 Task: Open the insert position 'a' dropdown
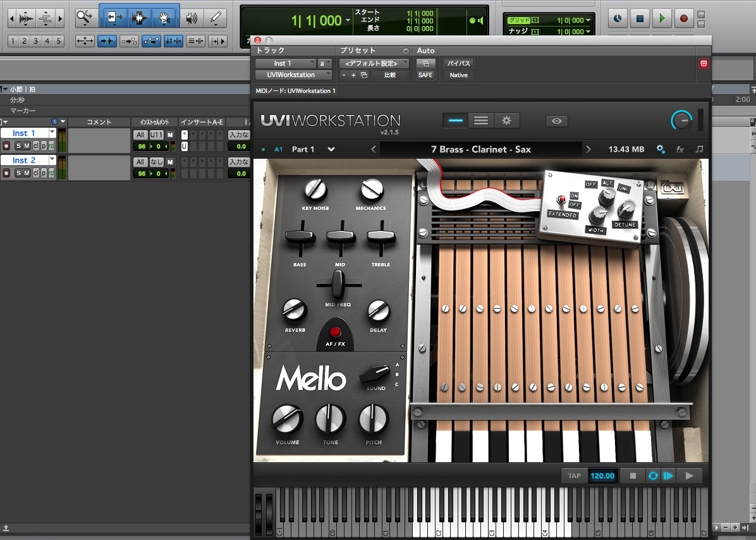[x=324, y=64]
